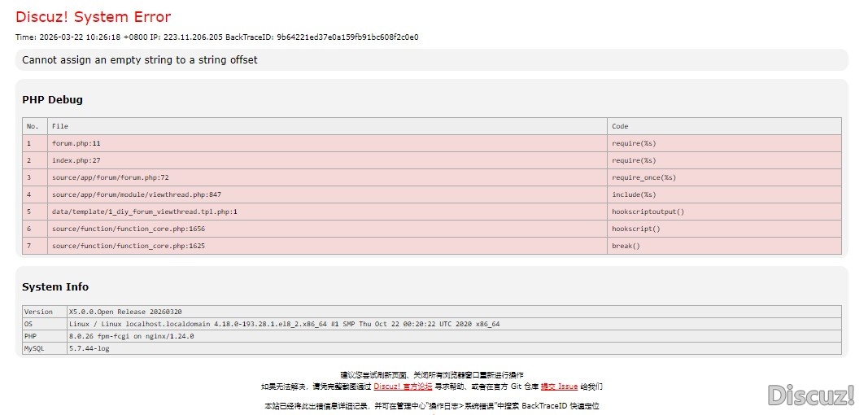Select the forum.php:11 row cell
Image resolution: width=868 pixels, height=415 pixels.
[x=327, y=143]
